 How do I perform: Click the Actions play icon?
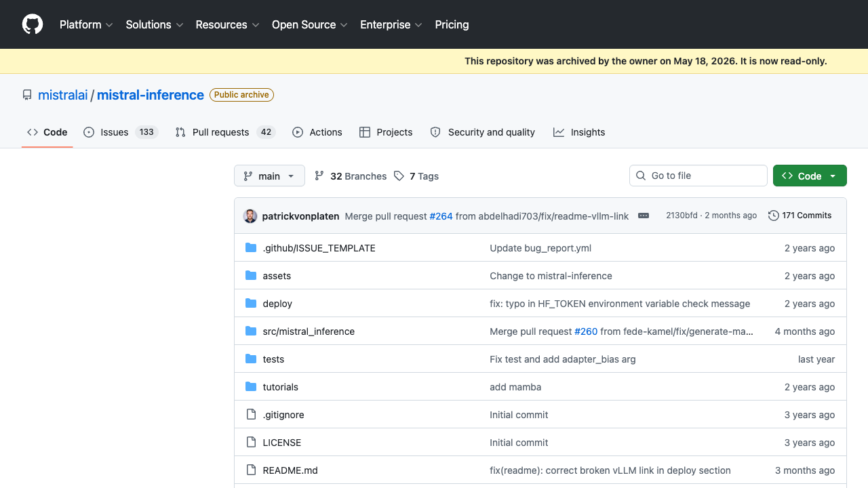298,132
